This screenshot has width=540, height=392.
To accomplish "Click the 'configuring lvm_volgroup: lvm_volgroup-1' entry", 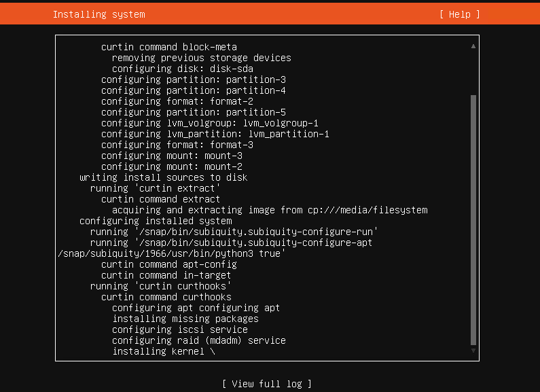I will (209, 123).
